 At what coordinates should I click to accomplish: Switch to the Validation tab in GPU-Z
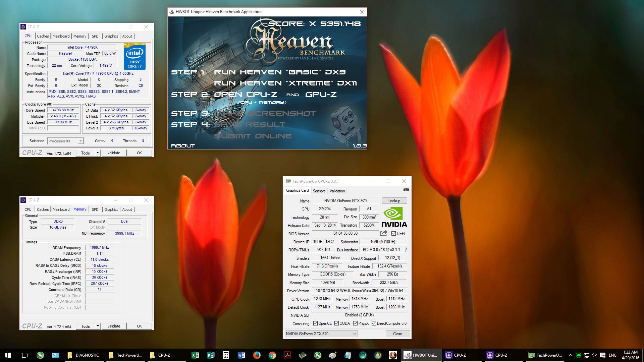[337, 191]
